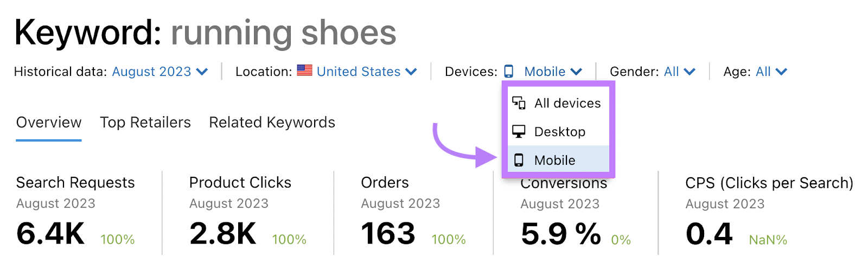Click the CPS 0.4 metric value
The height and width of the screenshot is (276, 868).
[709, 234]
